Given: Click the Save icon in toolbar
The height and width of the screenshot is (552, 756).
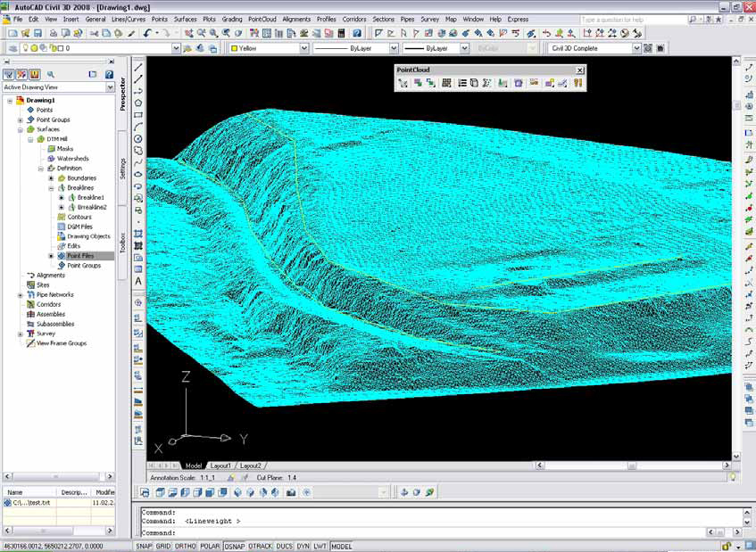Looking at the screenshot, I should click(x=38, y=33).
